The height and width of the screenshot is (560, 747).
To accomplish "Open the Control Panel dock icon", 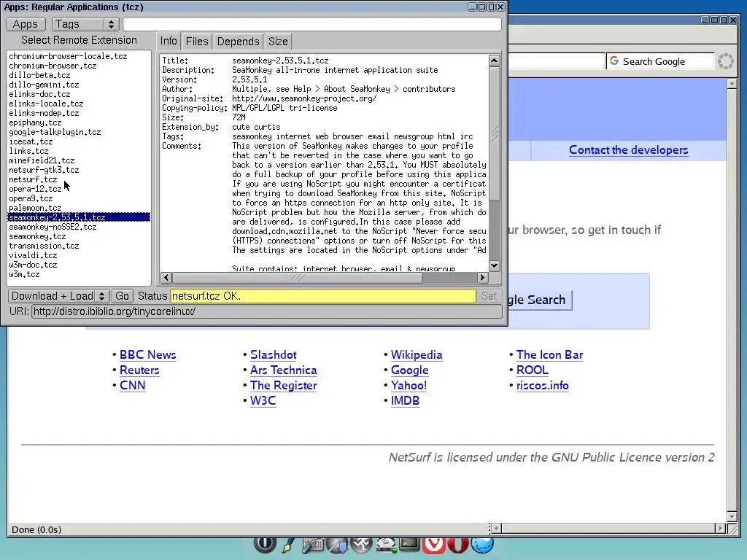I will pos(312,544).
